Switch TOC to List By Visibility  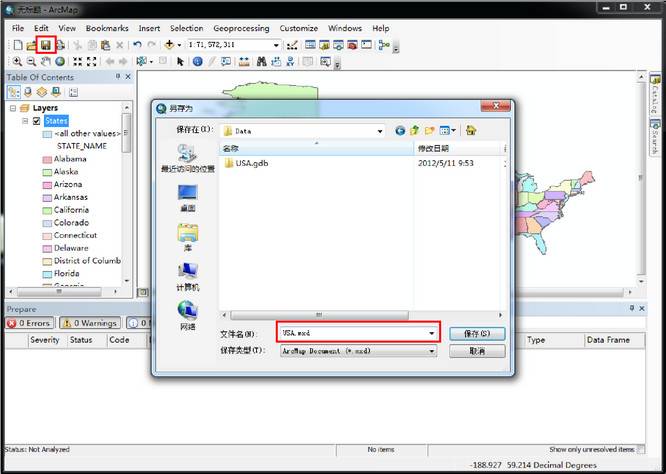(x=42, y=92)
